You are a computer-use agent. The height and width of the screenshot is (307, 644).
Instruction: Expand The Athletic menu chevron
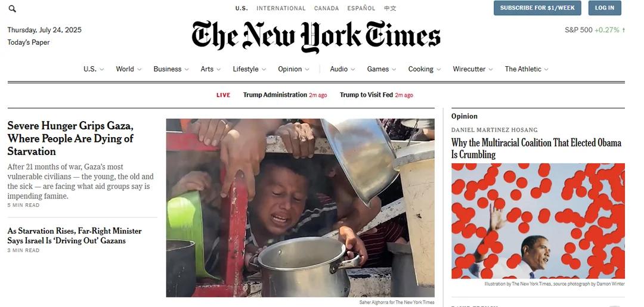click(546, 69)
